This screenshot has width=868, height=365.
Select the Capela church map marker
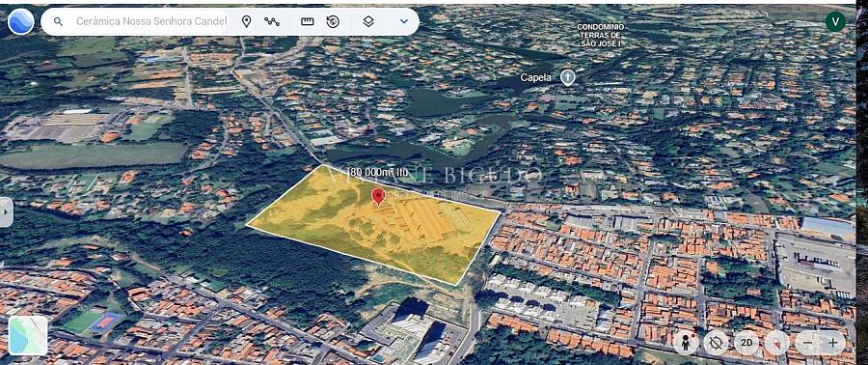[568, 77]
